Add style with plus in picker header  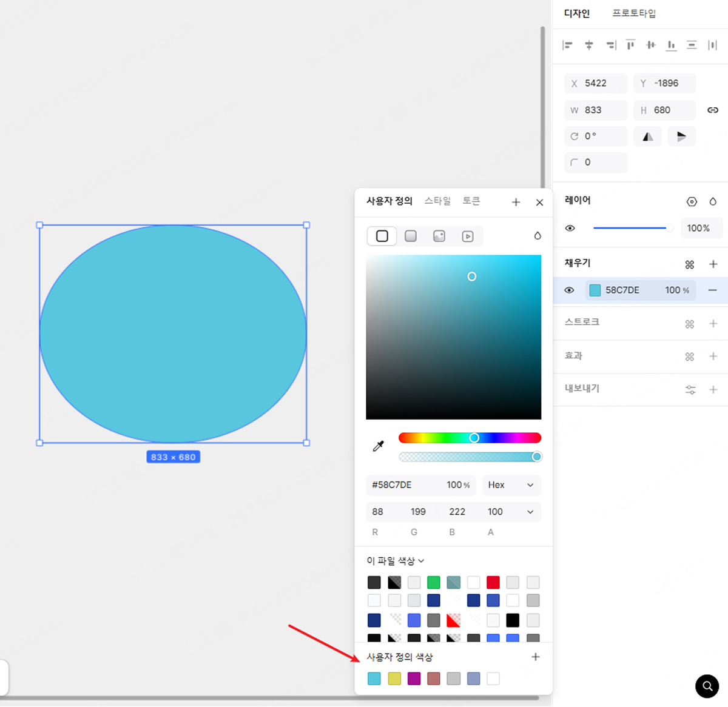click(516, 203)
